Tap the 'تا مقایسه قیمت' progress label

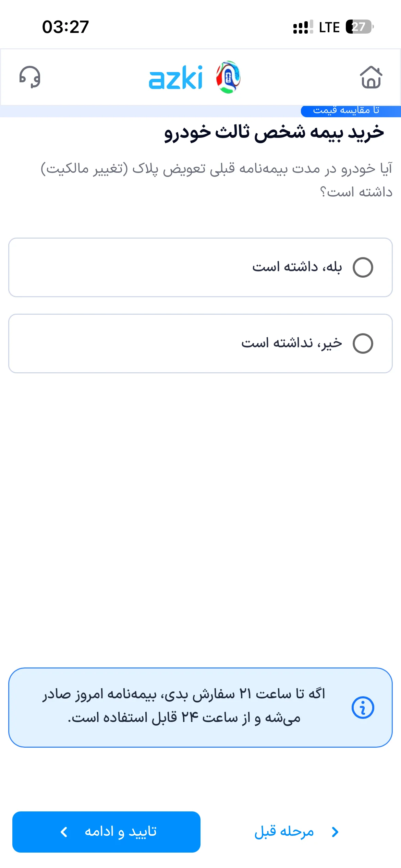pos(346,110)
